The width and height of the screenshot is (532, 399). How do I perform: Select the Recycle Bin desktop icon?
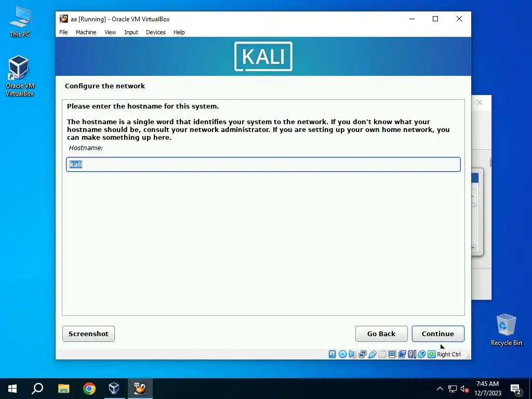click(506, 330)
